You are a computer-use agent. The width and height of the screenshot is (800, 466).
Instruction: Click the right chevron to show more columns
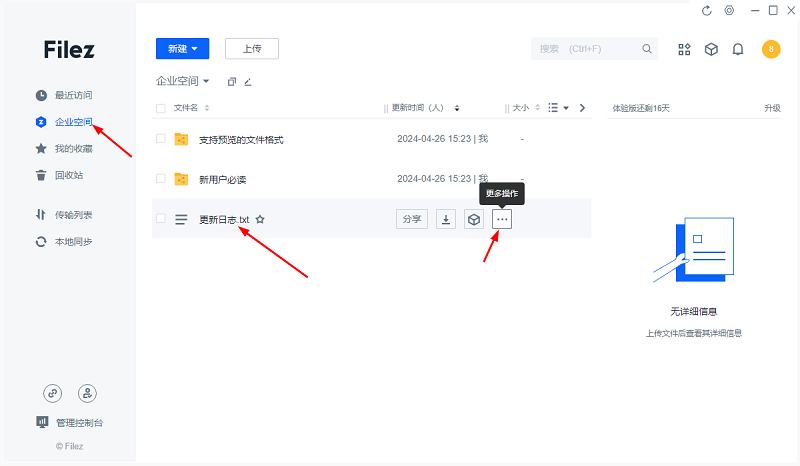click(582, 108)
